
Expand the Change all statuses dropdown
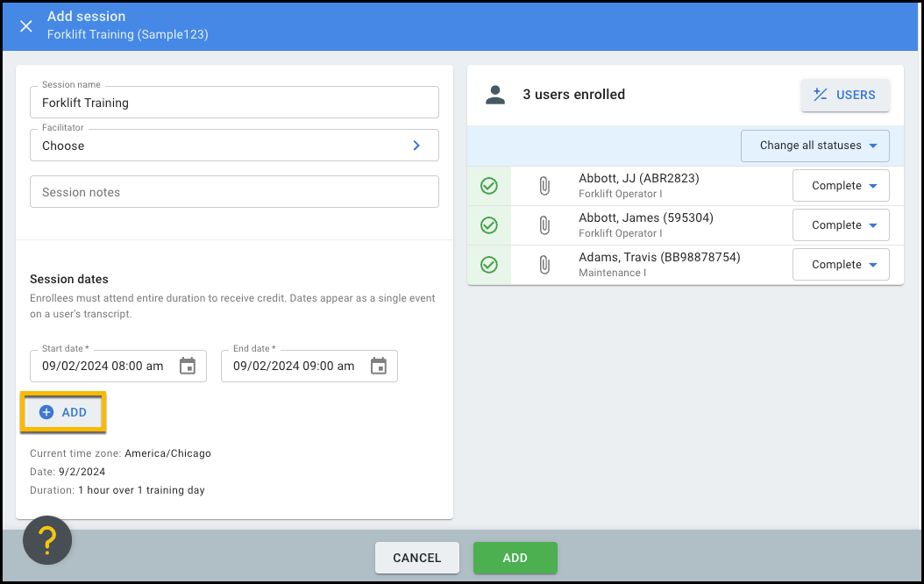[x=815, y=146]
